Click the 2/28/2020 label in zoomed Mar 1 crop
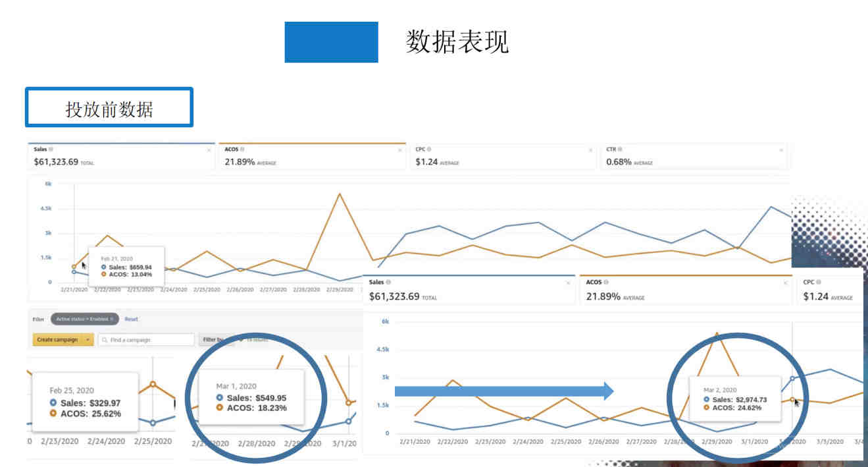The image size is (868, 467). (x=255, y=444)
